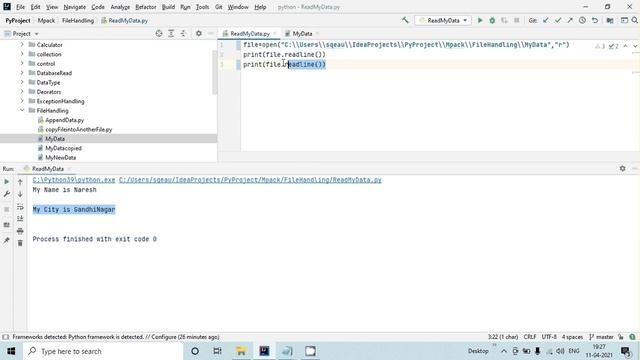Click the Git Update Project arrow
The image size is (640, 360).
(x=546, y=20)
